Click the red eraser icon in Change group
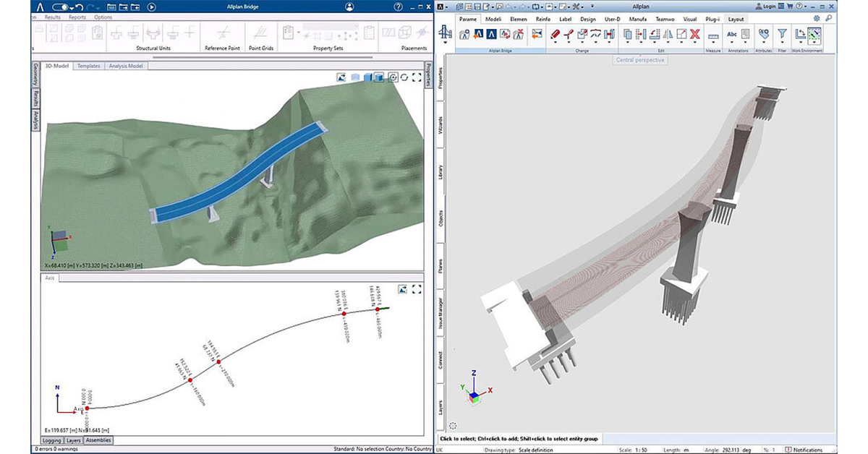 click(556, 33)
